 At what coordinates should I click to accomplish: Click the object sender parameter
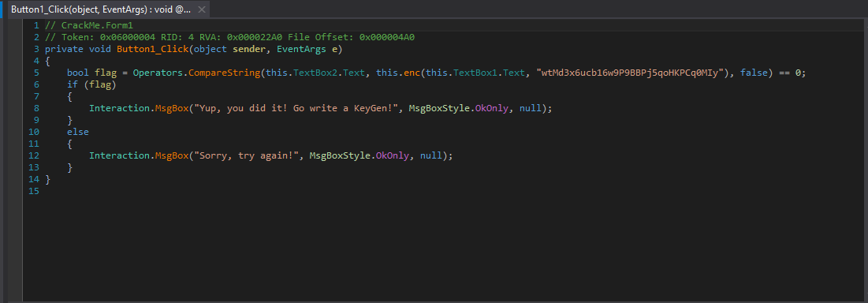[x=229, y=49]
